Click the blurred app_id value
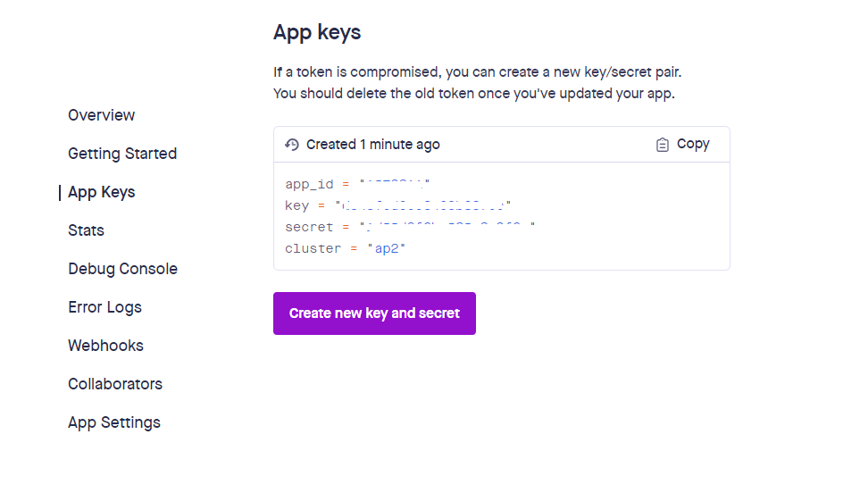 click(x=396, y=185)
